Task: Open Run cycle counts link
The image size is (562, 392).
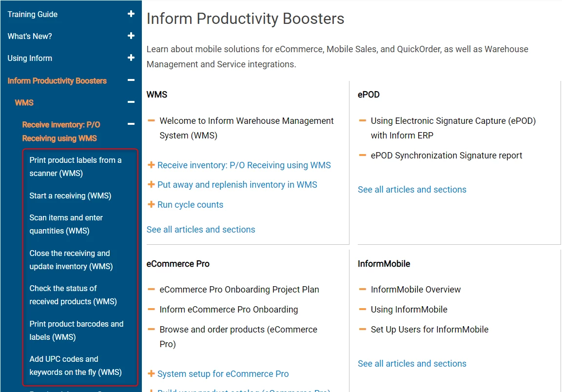Action: tap(190, 205)
